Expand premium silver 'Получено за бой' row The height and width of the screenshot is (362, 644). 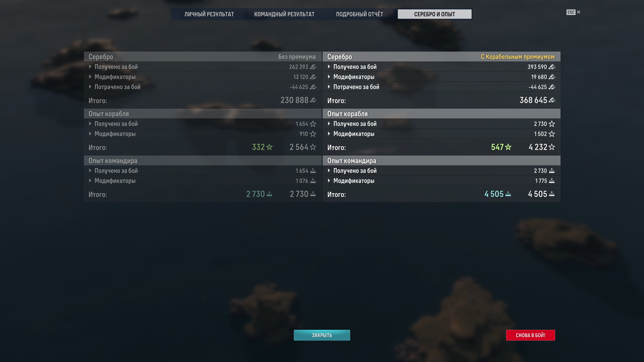[x=441, y=67]
